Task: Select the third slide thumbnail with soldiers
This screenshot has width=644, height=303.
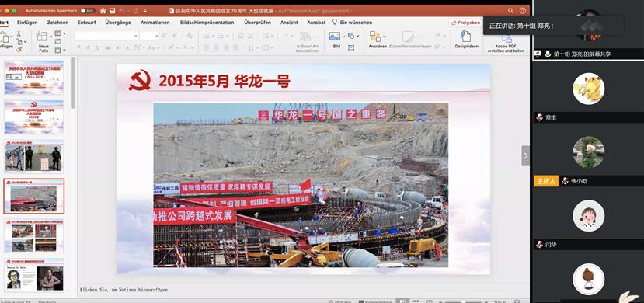Action: (x=34, y=157)
